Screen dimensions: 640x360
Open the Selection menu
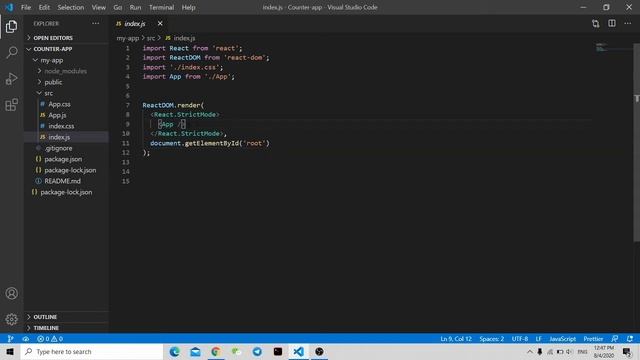pyautogui.click(x=71, y=7)
